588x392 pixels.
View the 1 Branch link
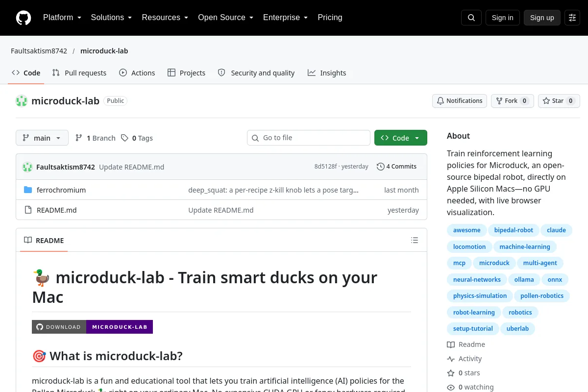point(96,138)
